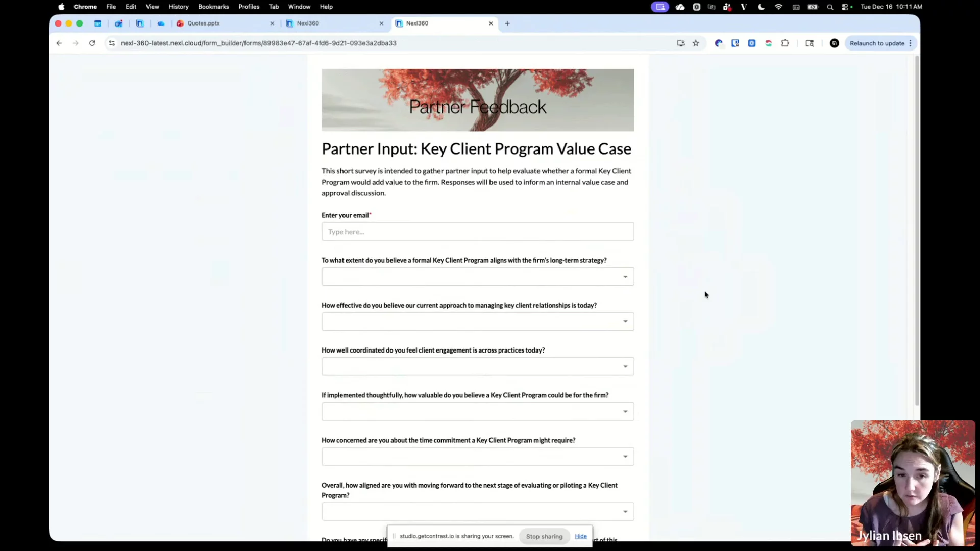Viewport: 980px width, 551px height.
Task: Click the Hide link in sharing bar
Action: point(580,536)
